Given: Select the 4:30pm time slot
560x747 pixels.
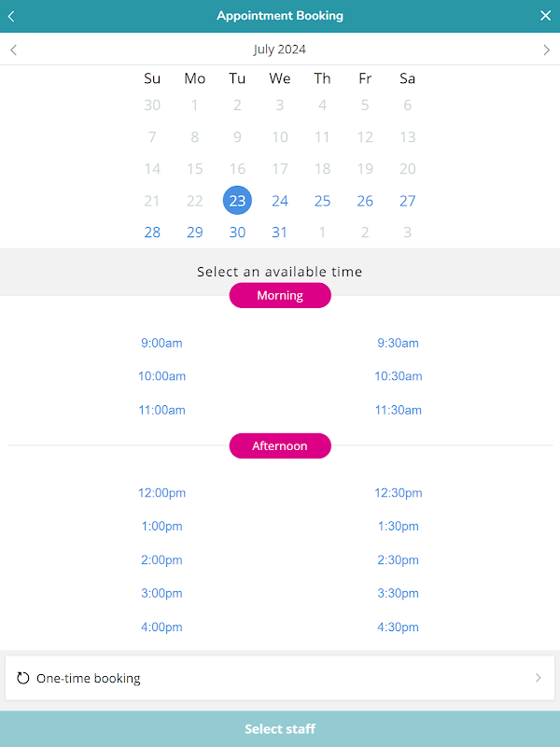Looking at the screenshot, I should [399, 627].
